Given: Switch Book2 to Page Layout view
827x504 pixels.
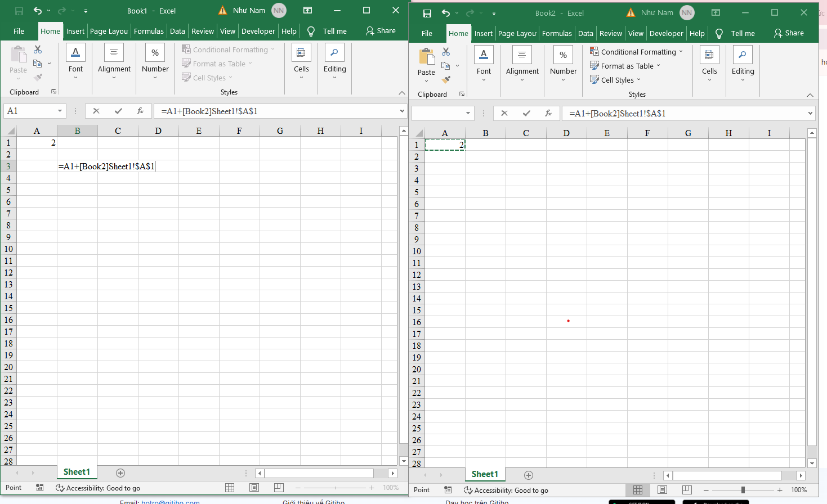Looking at the screenshot, I should (662, 490).
